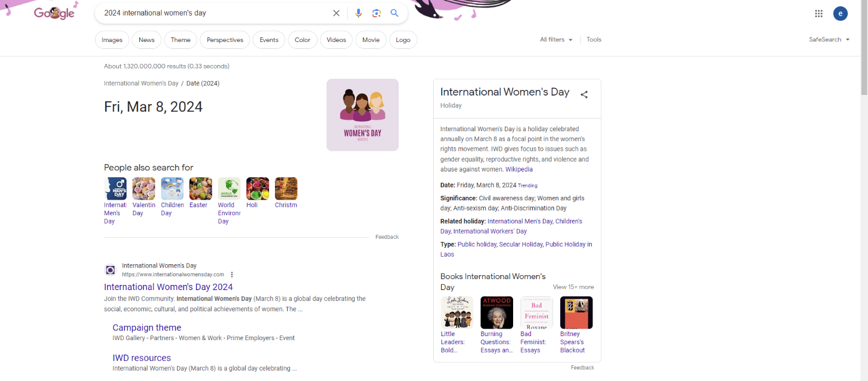Open Little Leaders book cover
This screenshot has height=381, width=868.
click(x=457, y=313)
